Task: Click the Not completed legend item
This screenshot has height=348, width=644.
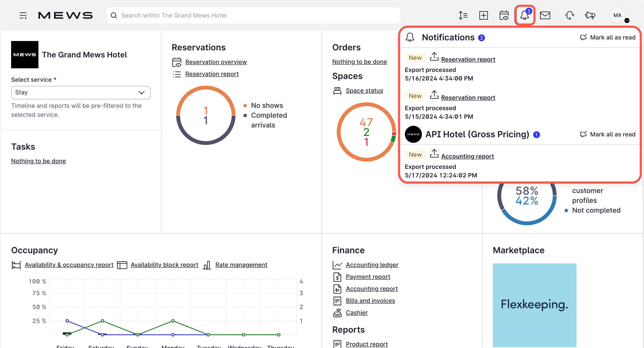Action: [592, 210]
